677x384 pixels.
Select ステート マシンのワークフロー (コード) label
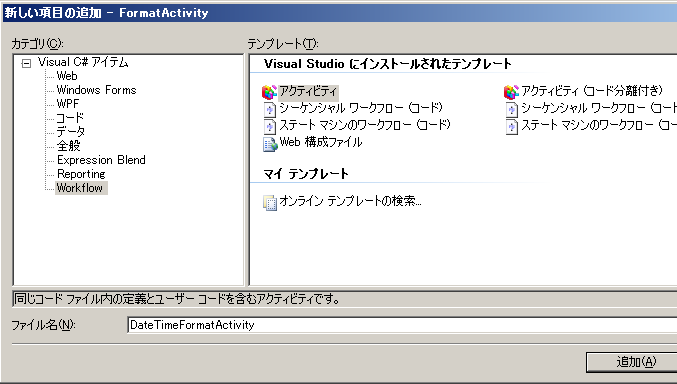coord(365,125)
